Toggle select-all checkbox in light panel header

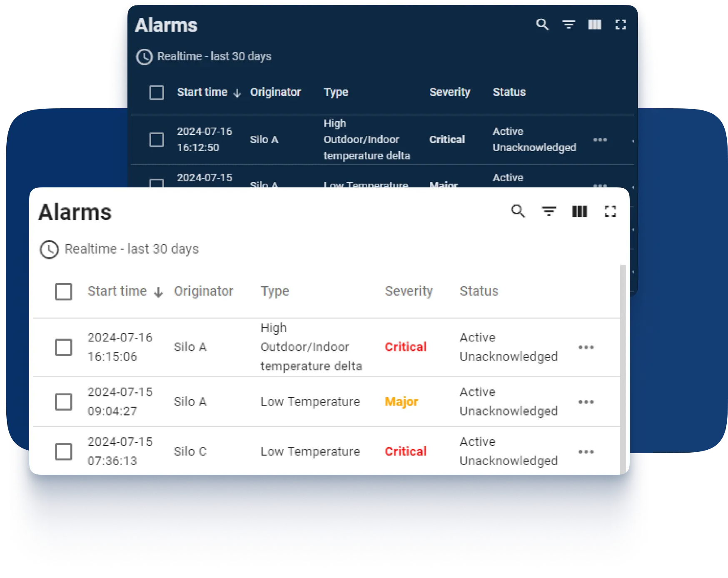click(64, 291)
